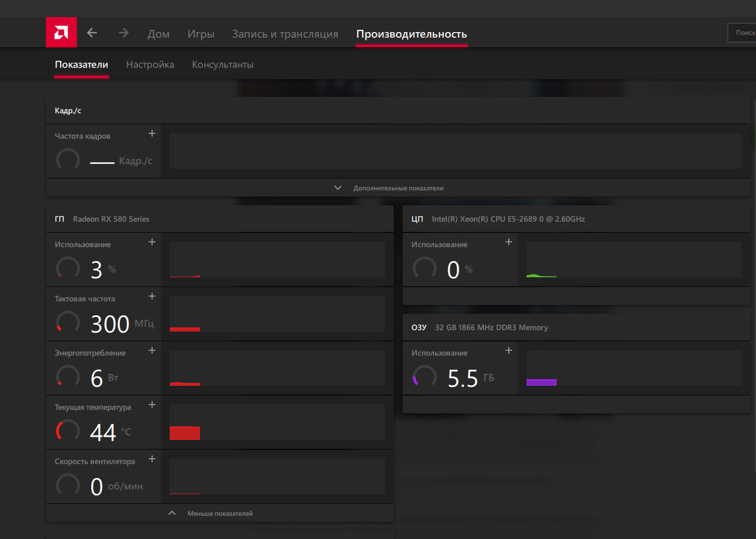Viewport: 756px width, 539px height.
Task: Click plus icon beside Скорость вентилятора
Action: (152, 459)
